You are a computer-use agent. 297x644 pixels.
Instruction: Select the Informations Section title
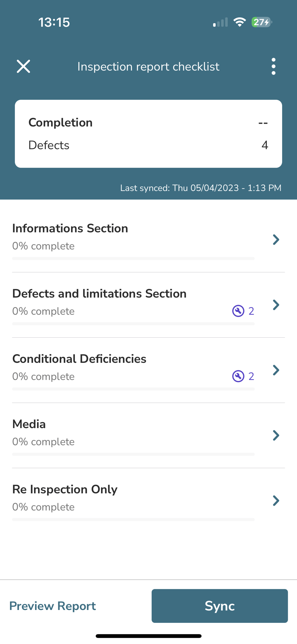pos(70,228)
